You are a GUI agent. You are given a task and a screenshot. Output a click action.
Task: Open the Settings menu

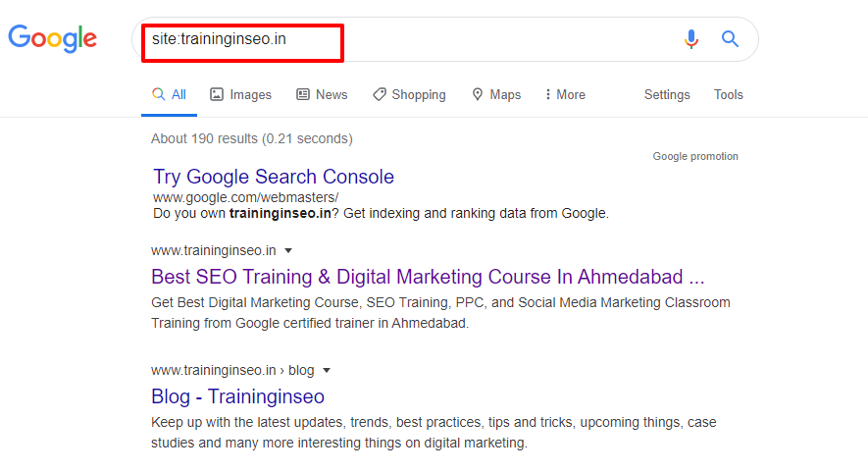[x=667, y=95]
